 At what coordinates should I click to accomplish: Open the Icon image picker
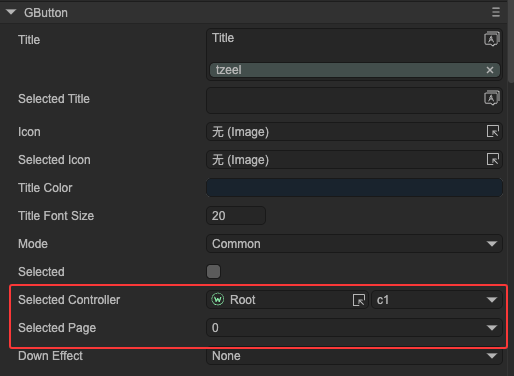click(493, 131)
